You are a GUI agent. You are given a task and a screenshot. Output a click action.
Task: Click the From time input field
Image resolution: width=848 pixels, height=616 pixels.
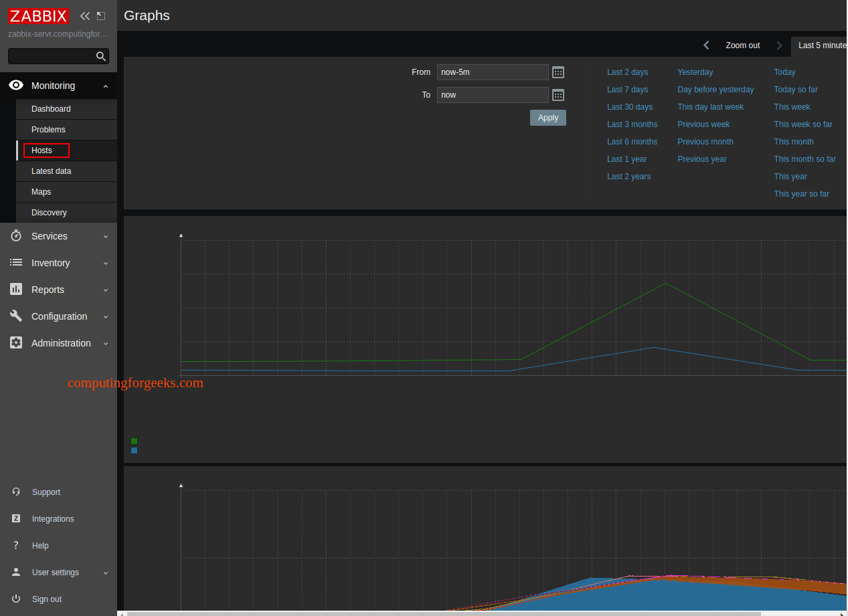[493, 72]
